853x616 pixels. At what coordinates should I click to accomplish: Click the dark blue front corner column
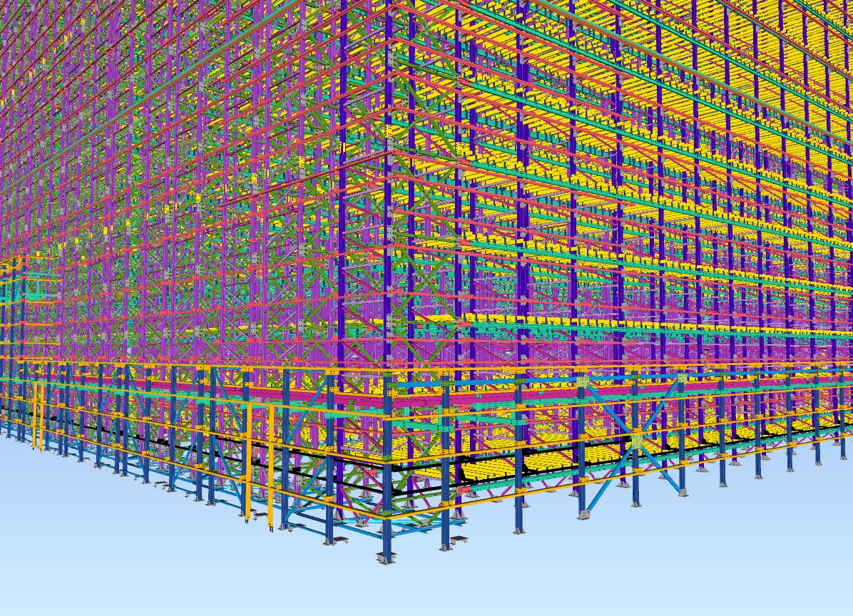pyautogui.click(x=387, y=492)
